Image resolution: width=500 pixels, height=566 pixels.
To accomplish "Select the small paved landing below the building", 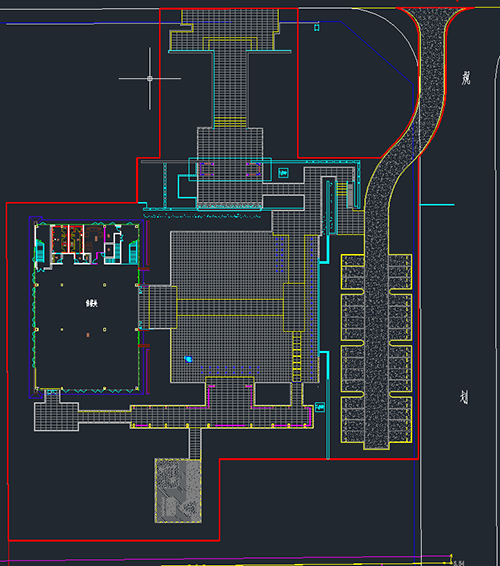I will coord(56,417).
